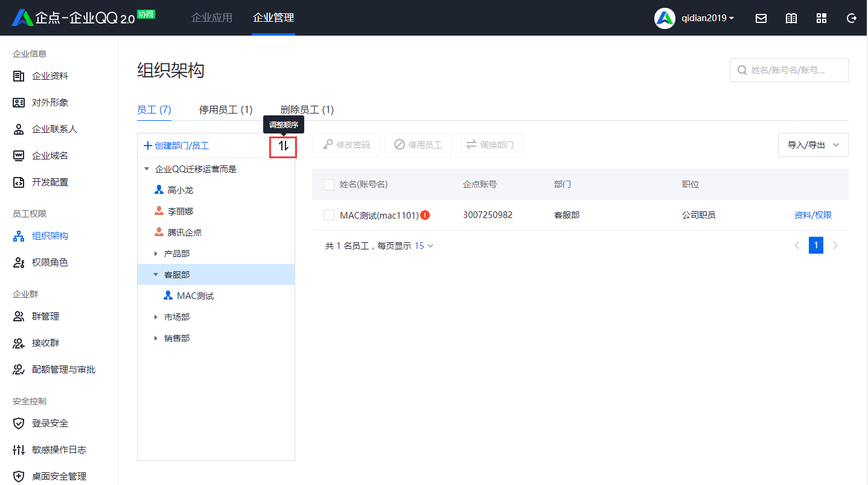The width and height of the screenshot is (868, 485).
Task: Switch to 企业管理 top tab
Action: (x=273, y=18)
